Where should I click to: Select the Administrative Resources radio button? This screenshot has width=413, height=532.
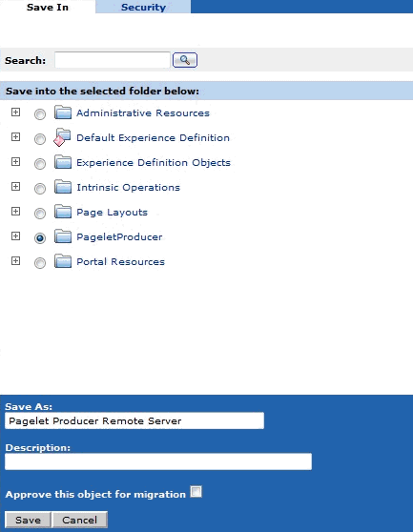click(x=40, y=114)
